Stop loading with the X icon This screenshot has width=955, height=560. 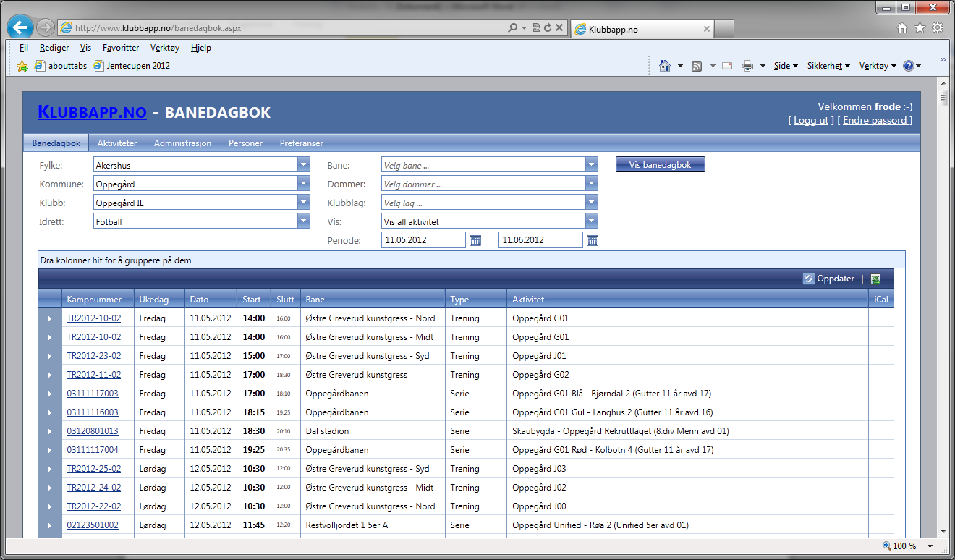559,28
